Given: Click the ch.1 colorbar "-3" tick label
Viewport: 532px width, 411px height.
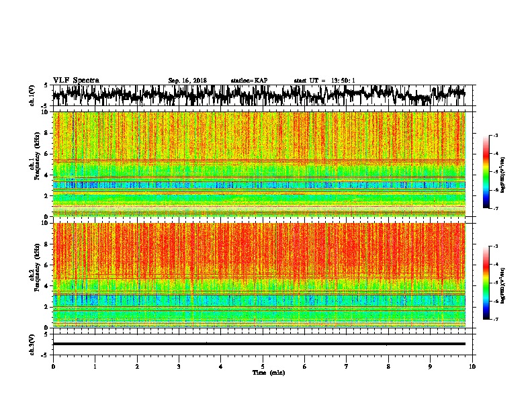Looking at the screenshot, I should pos(495,136).
